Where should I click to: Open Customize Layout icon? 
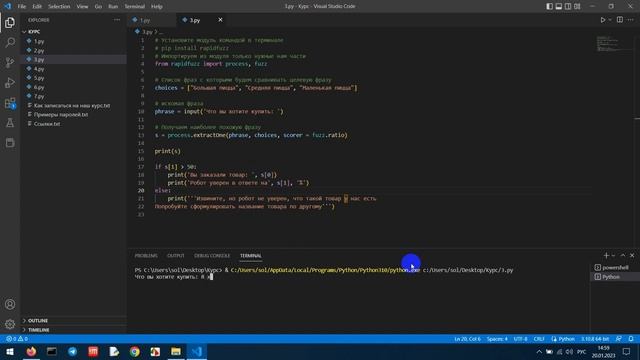coord(577,6)
